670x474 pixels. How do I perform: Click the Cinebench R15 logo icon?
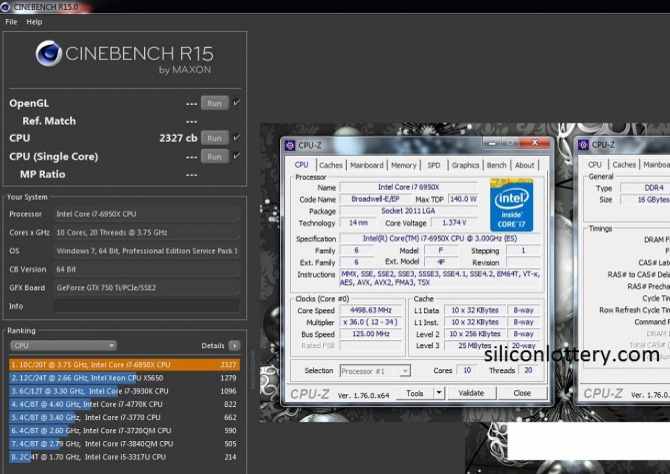coord(49,53)
